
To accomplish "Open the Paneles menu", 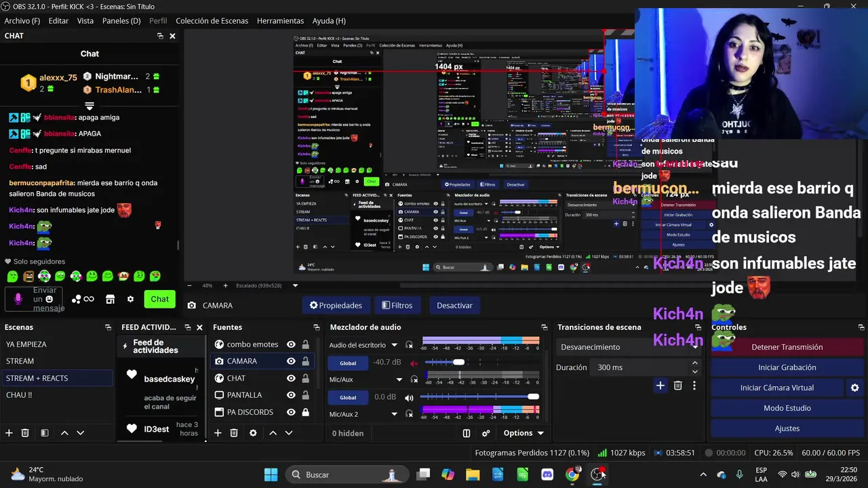I will coord(121,21).
